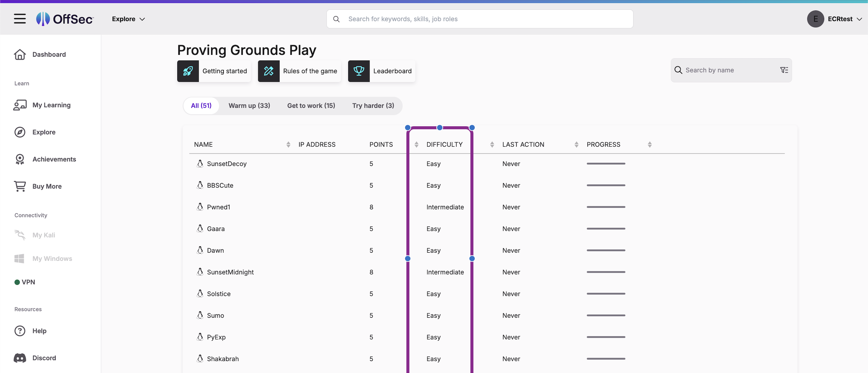868x373 pixels.
Task: Click the Help question mark icon
Action: [x=20, y=331]
